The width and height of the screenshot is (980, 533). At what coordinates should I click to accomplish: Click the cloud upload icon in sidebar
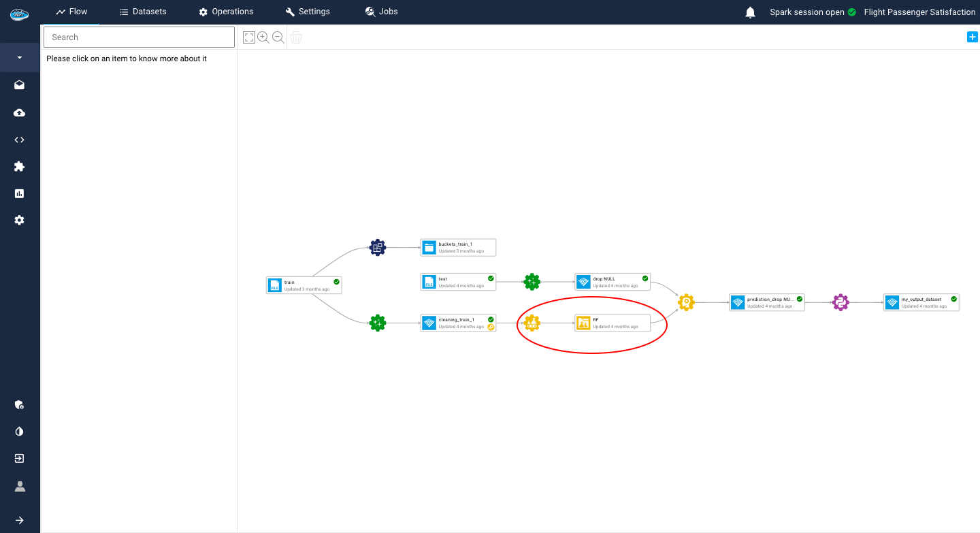tap(19, 112)
